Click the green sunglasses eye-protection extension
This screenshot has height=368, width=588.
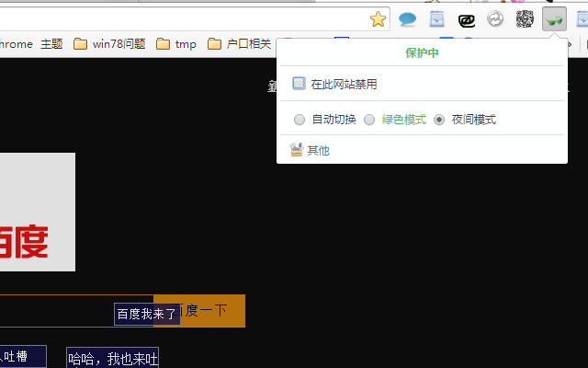pos(554,19)
